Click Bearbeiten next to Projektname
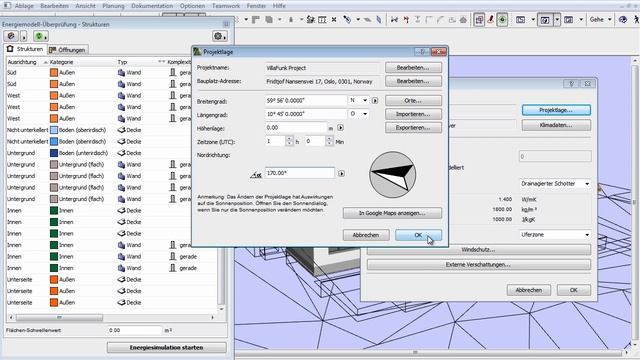640x360 pixels. (x=413, y=68)
